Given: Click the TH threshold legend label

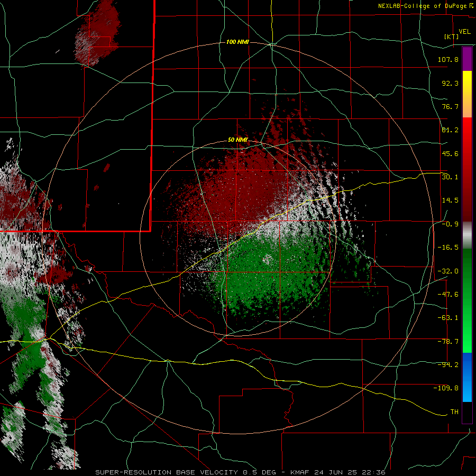Looking at the screenshot, I should (454, 412).
